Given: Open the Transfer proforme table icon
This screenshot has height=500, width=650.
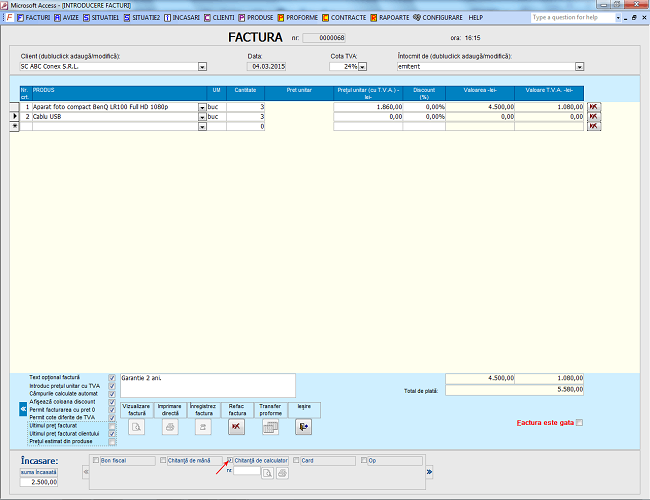Looking at the screenshot, I should 270,427.
